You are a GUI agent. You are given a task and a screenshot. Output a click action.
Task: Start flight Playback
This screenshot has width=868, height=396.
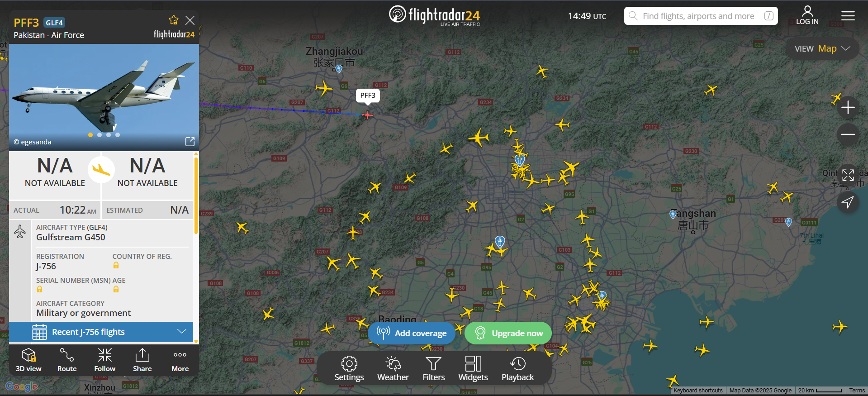pos(517,368)
